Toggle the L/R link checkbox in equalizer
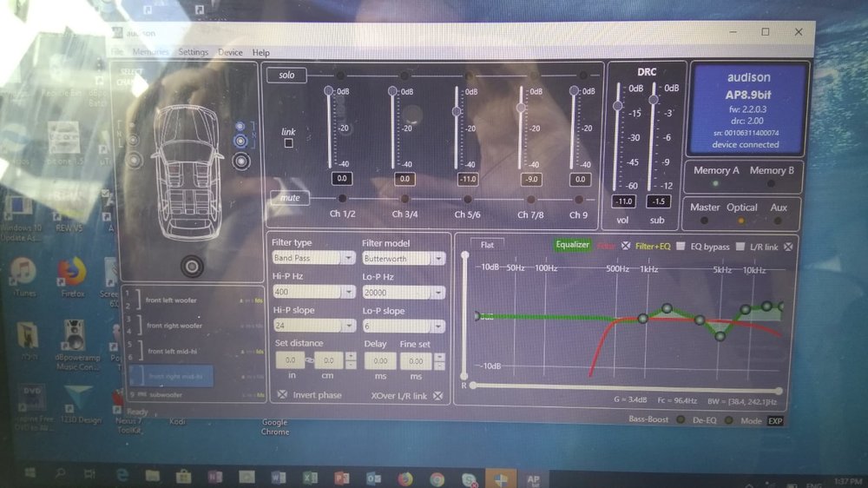Screen dimensions: 868x488 pos(788,247)
